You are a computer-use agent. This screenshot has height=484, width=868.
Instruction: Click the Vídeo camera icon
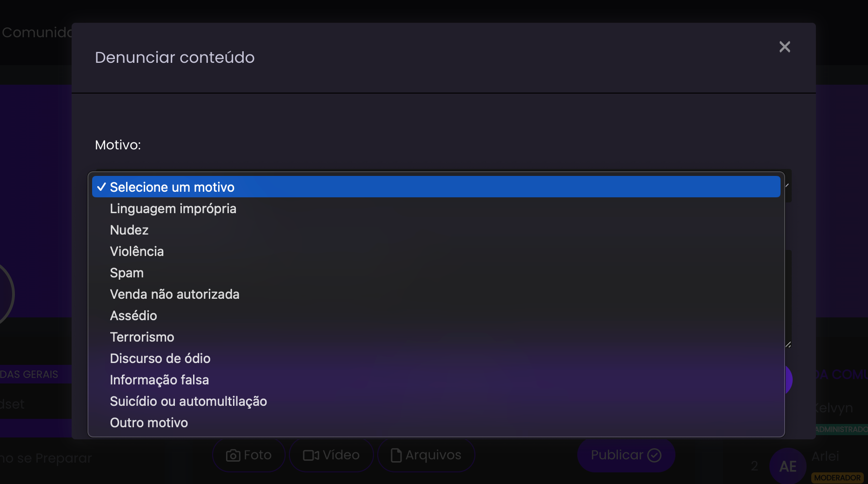click(311, 455)
